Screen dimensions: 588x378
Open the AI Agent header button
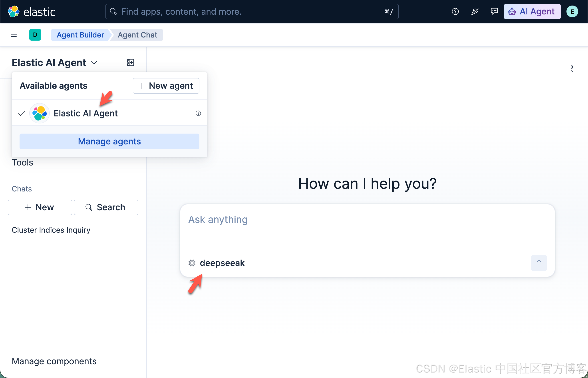click(532, 12)
